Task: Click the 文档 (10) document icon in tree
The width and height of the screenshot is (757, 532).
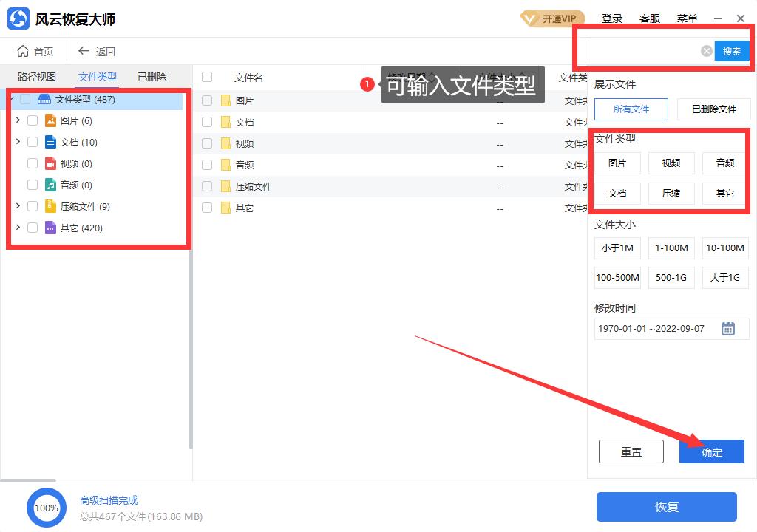Action: [x=51, y=142]
